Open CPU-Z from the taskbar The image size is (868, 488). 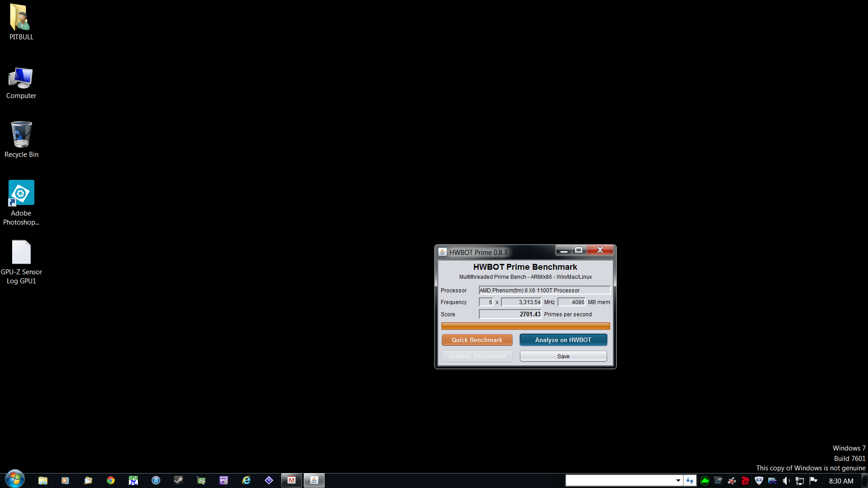224,480
